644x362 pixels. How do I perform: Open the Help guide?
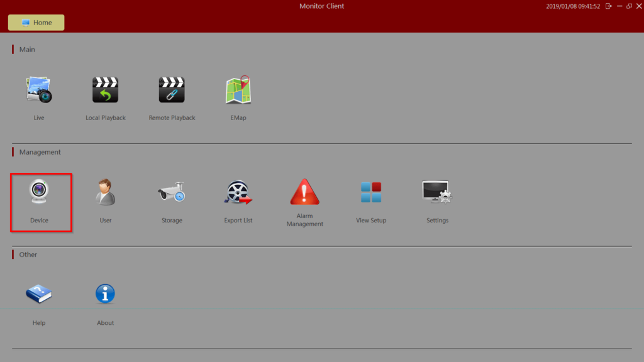pyautogui.click(x=39, y=293)
